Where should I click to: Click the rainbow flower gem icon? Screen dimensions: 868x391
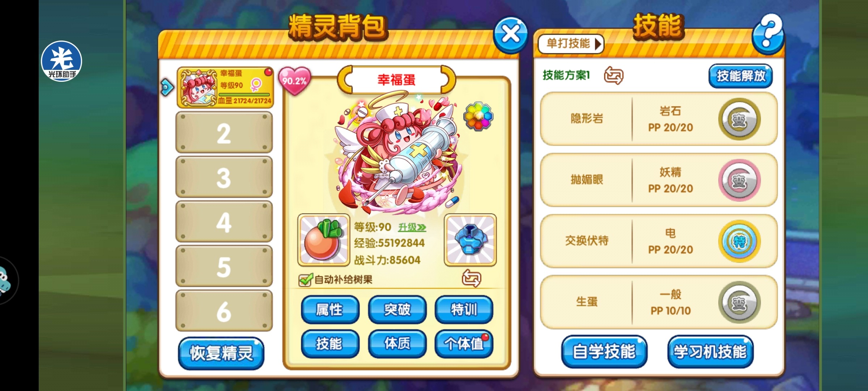click(478, 116)
